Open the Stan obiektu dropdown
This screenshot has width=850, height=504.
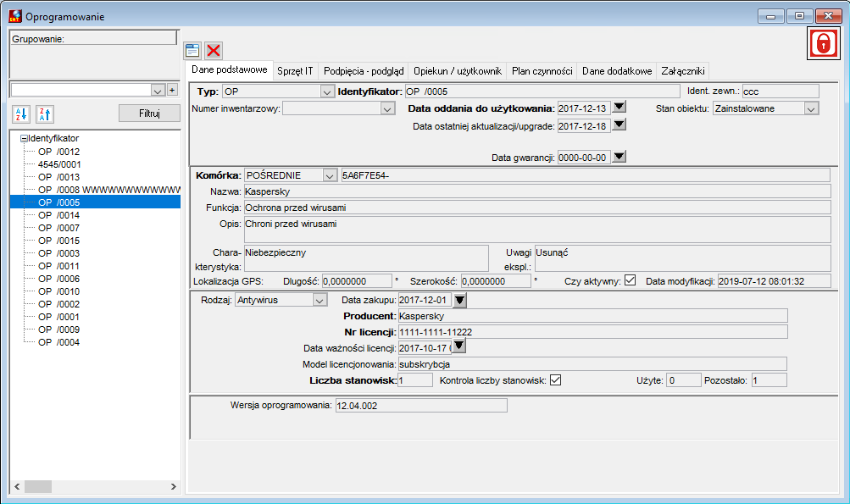(x=811, y=109)
